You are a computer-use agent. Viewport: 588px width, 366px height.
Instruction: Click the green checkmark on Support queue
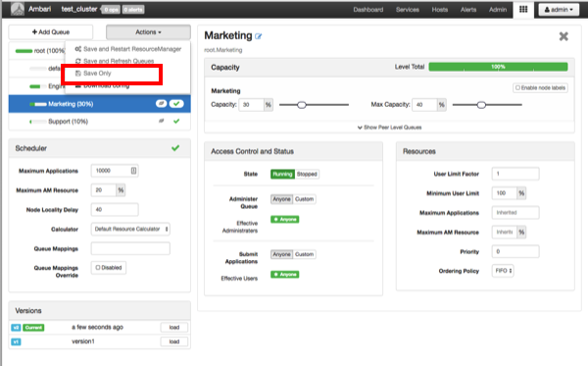176,121
